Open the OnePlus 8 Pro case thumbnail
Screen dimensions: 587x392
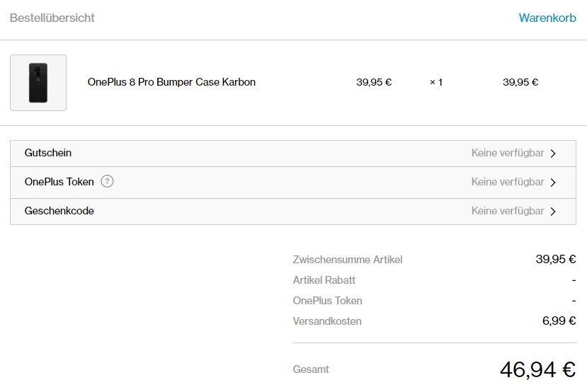pyautogui.click(x=38, y=83)
